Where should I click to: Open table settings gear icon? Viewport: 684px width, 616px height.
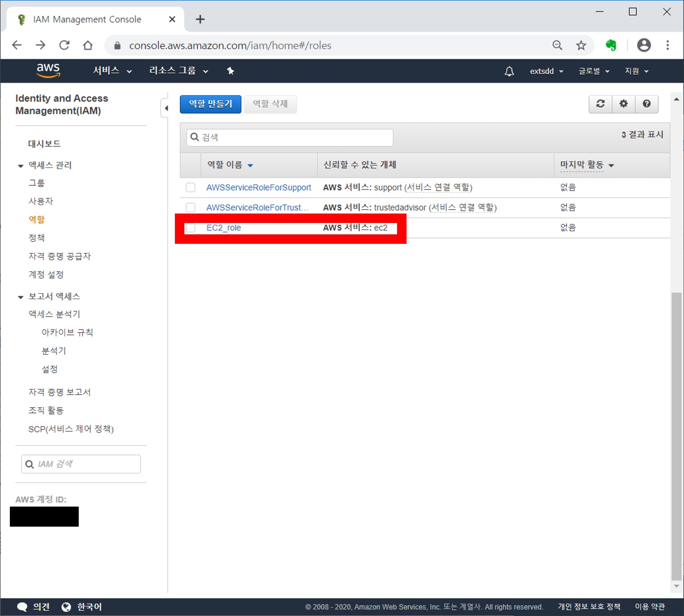(x=623, y=104)
